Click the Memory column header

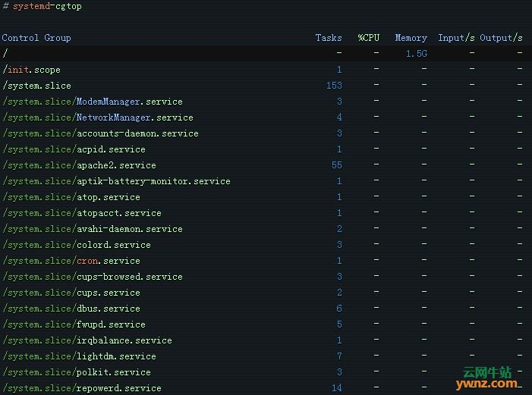(411, 38)
